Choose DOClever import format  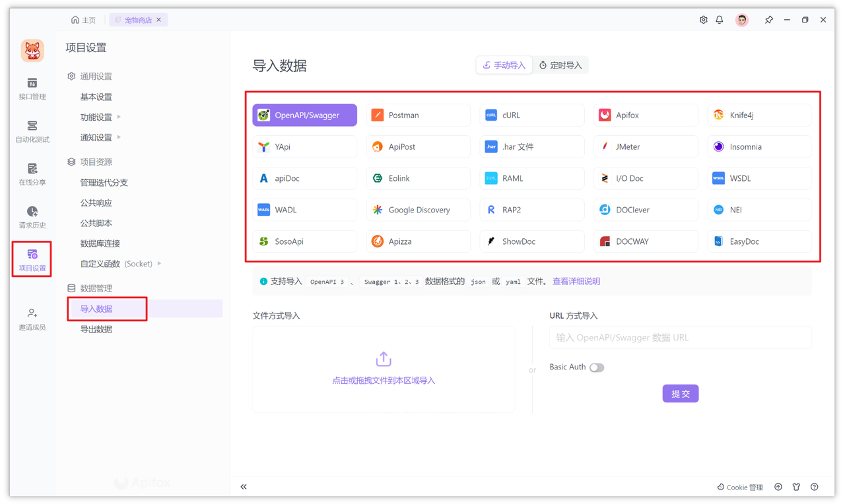point(646,210)
